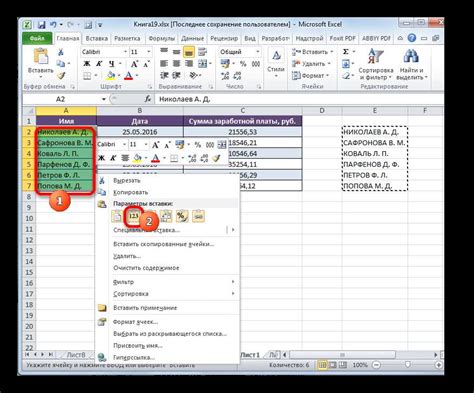
Task: Click the AutoSum sigma icon
Action: tap(346, 52)
